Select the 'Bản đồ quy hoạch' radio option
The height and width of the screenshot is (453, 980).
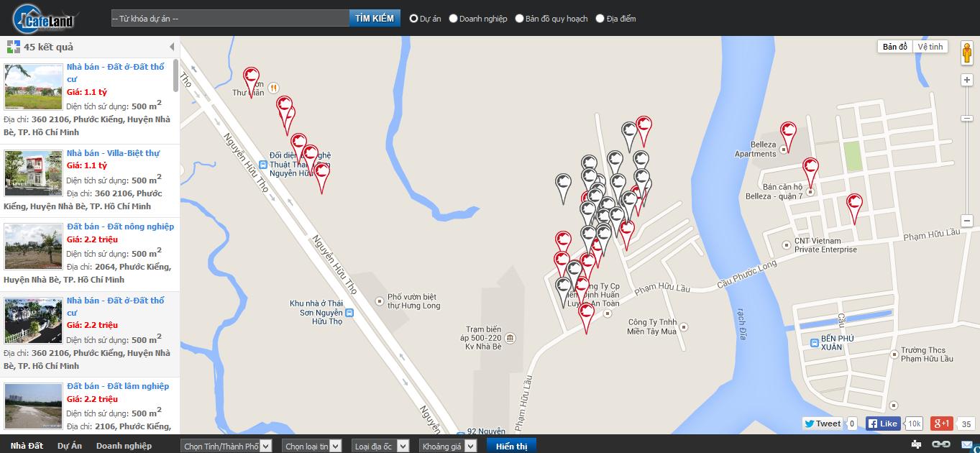(x=520, y=19)
